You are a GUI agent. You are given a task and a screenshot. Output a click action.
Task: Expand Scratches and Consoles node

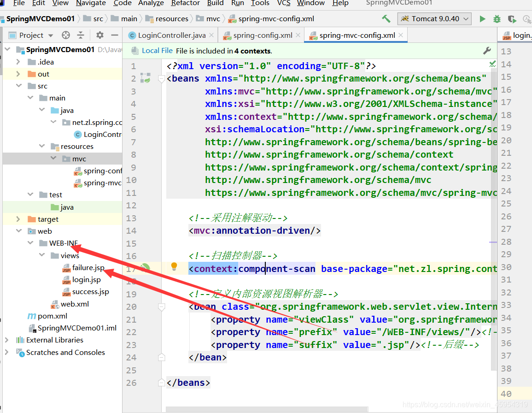pos(7,352)
